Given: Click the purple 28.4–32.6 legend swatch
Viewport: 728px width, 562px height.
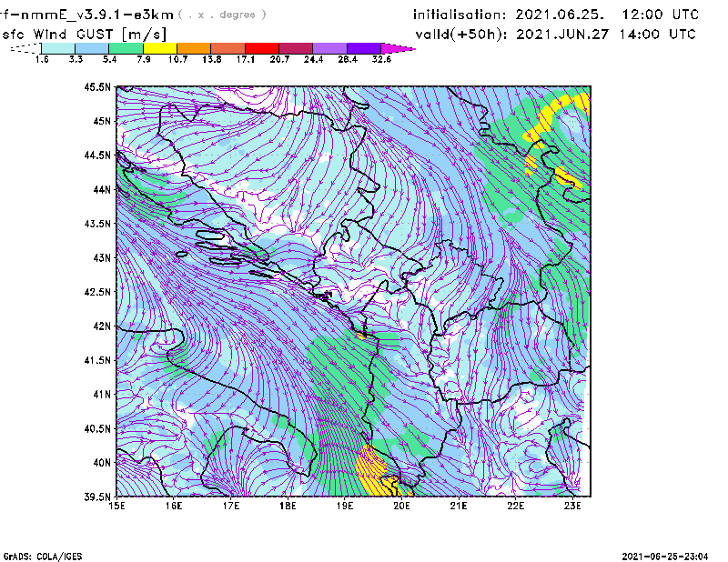Looking at the screenshot, I should pos(364,47).
